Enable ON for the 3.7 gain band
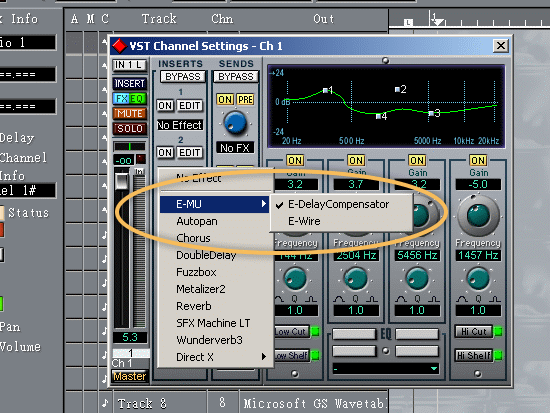This screenshot has height=413, width=550. coord(356,160)
